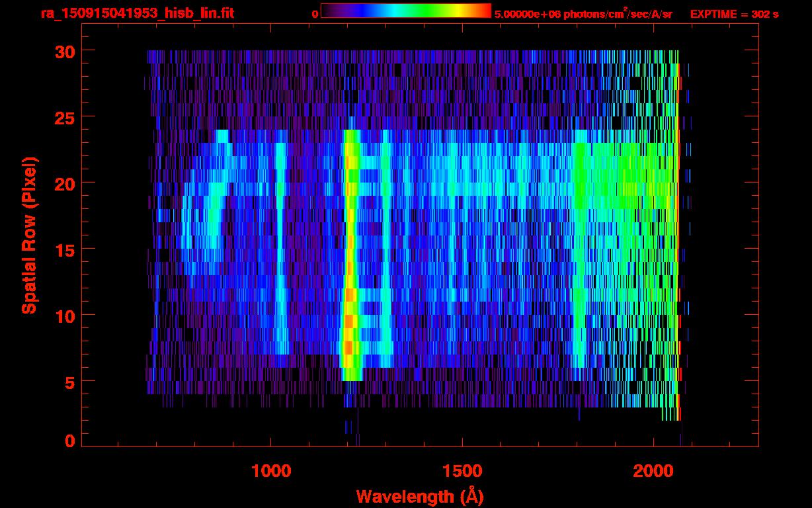Click the 15 spatial row tick label

65,249
